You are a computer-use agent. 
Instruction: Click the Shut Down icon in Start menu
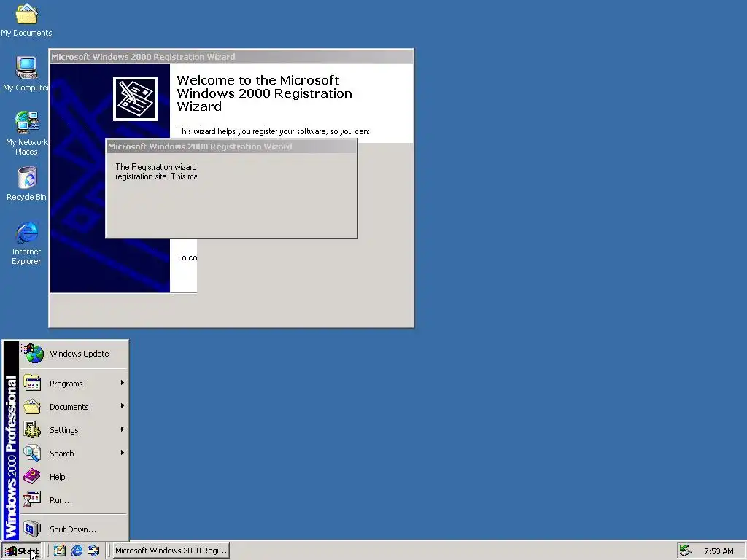(x=32, y=529)
